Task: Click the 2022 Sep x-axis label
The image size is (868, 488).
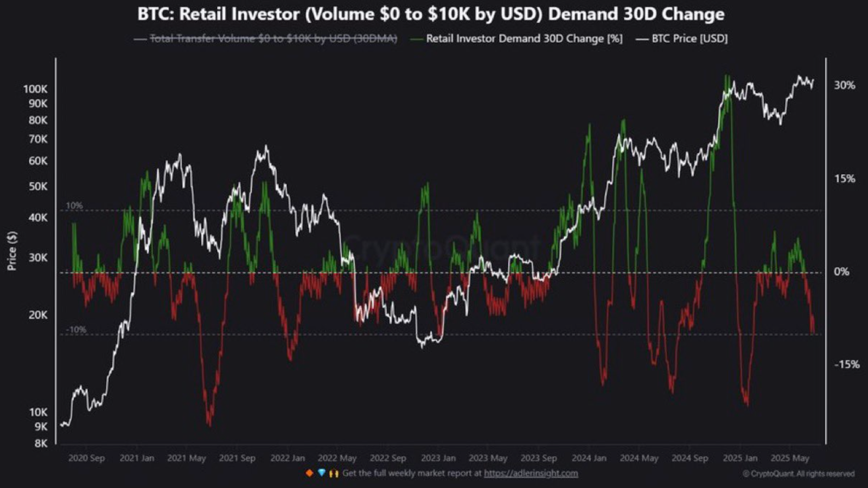Action: click(x=388, y=458)
